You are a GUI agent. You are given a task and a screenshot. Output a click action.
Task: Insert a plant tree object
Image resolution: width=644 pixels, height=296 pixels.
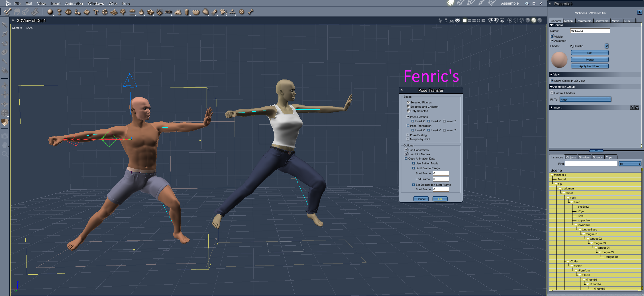[x=123, y=12]
